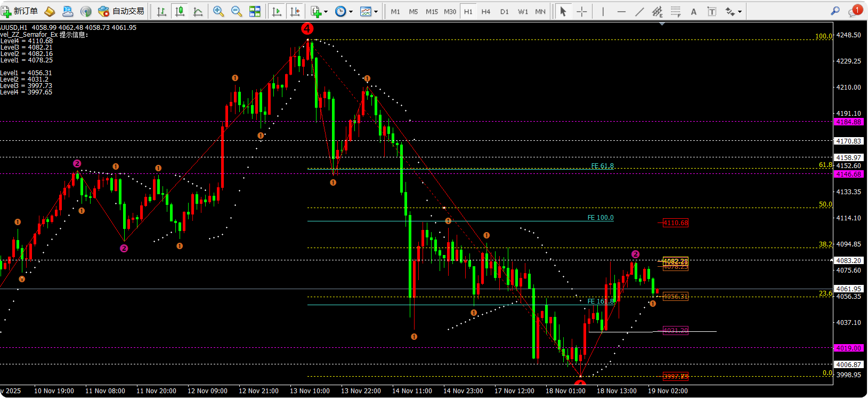Select the D1 timeframe tab

click(x=505, y=11)
